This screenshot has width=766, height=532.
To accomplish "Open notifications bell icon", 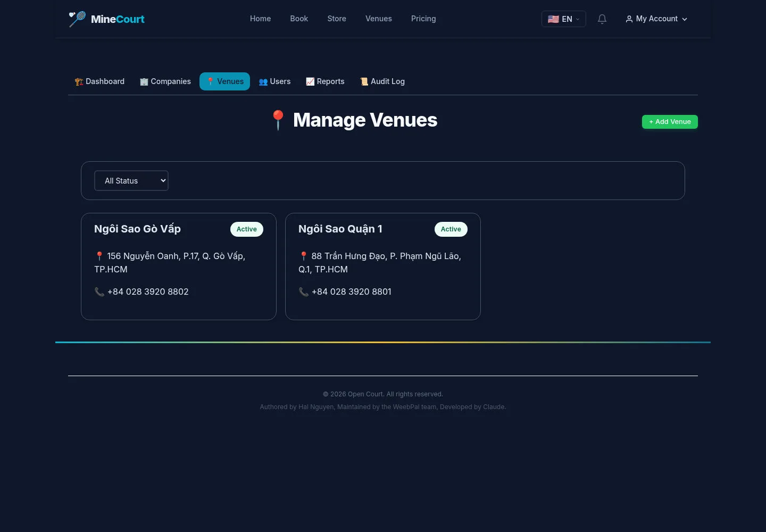I will (602, 19).
